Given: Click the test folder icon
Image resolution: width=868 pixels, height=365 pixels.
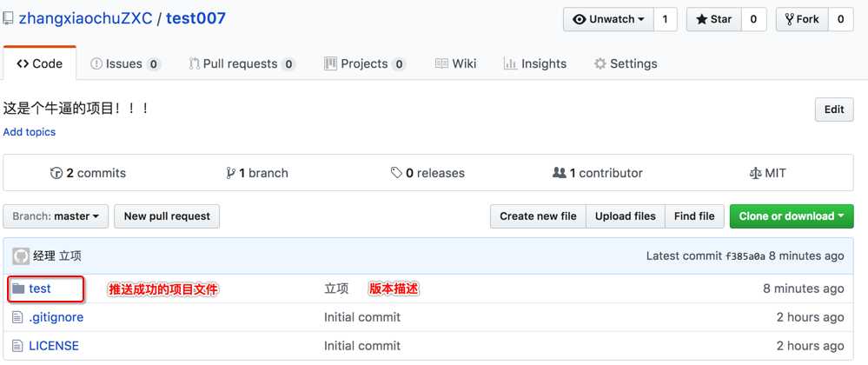Looking at the screenshot, I should click(x=18, y=289).
